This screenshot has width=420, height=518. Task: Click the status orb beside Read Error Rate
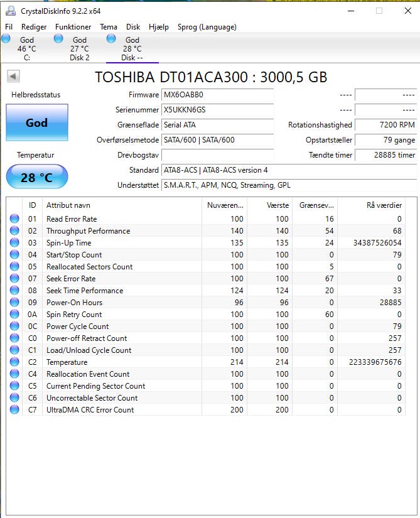(x=14, y=219)
